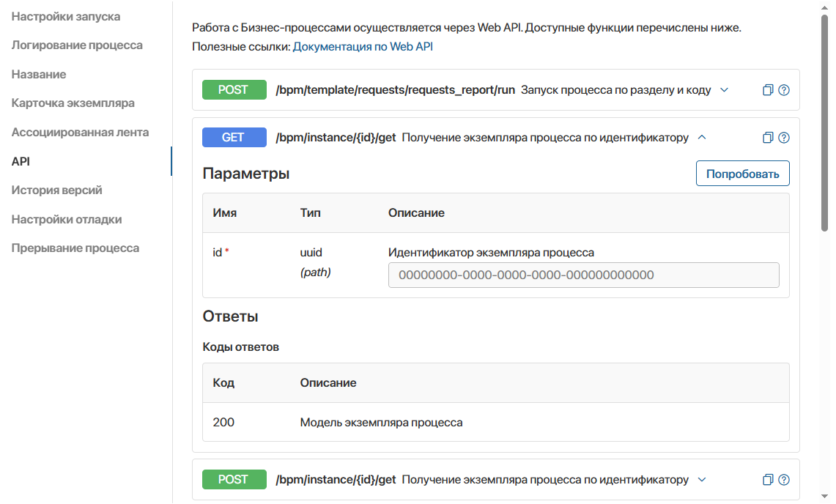The image size is (836, 504).
Task: Copy the requests_report/run POST endpoint
Action: [x=768, y=90]
